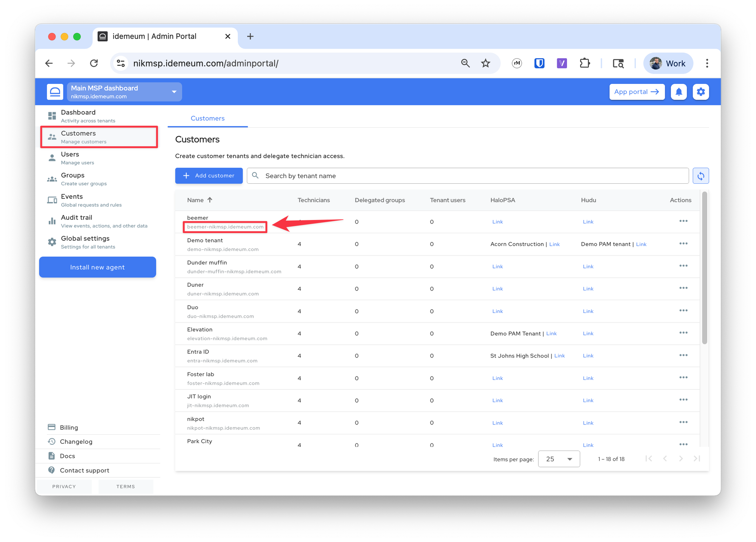Close the idemeum Admin Portal tab
This screenshot has height=542, width=756.
pos(228,36)
